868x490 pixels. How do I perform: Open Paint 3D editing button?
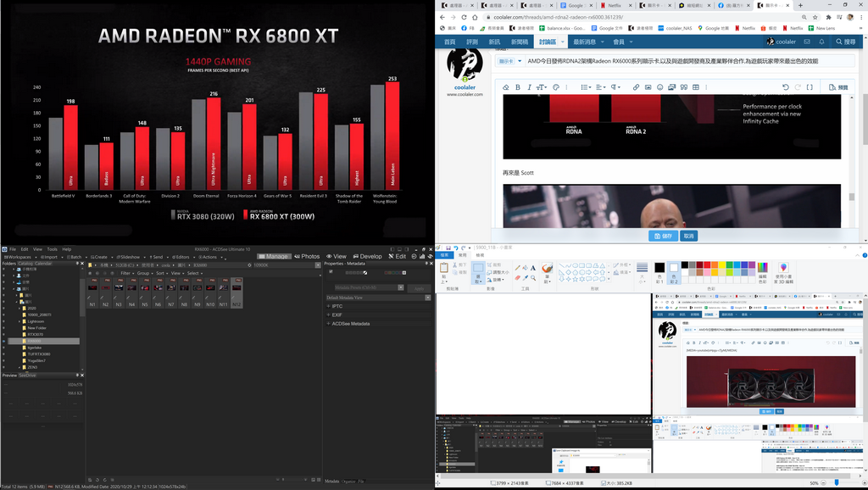(x=784, y=272)
